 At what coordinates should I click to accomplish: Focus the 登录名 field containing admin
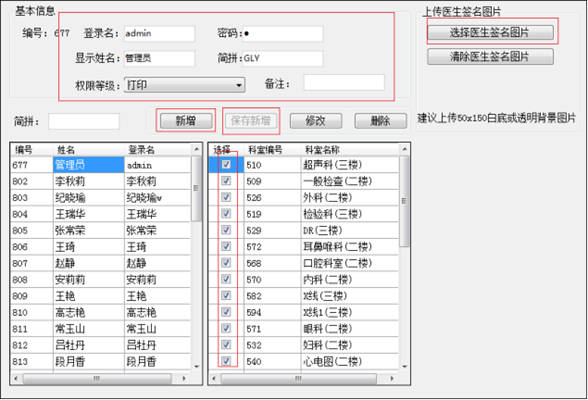coord(159,33)
